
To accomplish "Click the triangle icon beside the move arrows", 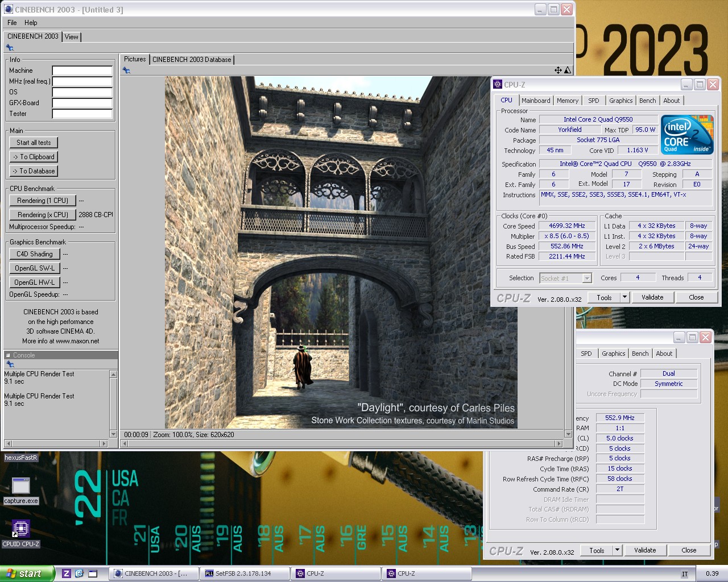I will (x=567, y=70).
